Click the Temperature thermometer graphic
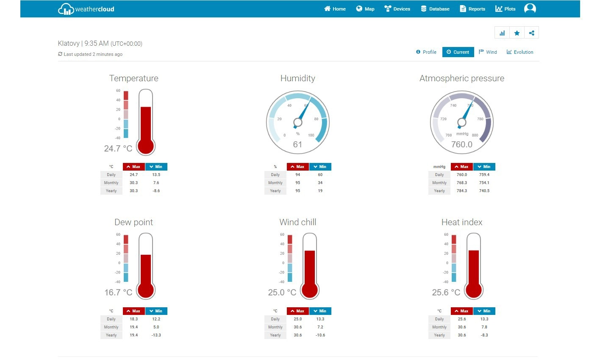 click(x=145, y=123)
